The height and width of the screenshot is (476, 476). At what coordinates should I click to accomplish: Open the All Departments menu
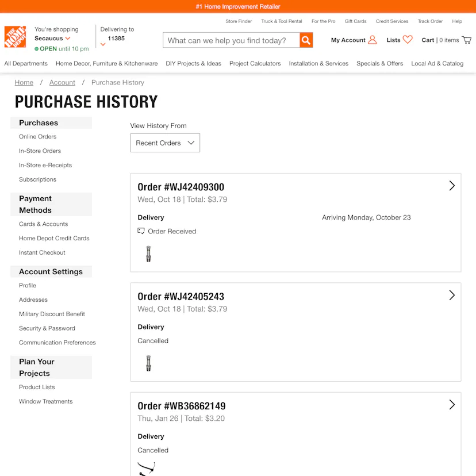click(x=25, y=64)
